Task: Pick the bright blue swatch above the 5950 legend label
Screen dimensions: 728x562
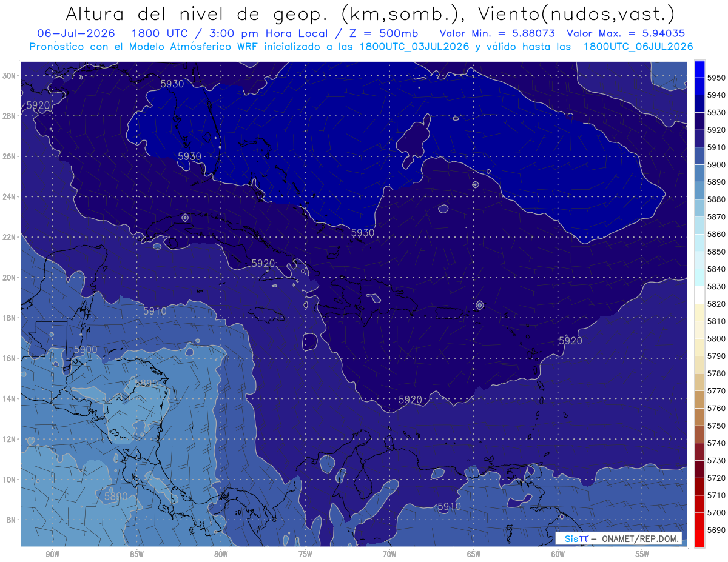Action: click(x=700, y=69)
